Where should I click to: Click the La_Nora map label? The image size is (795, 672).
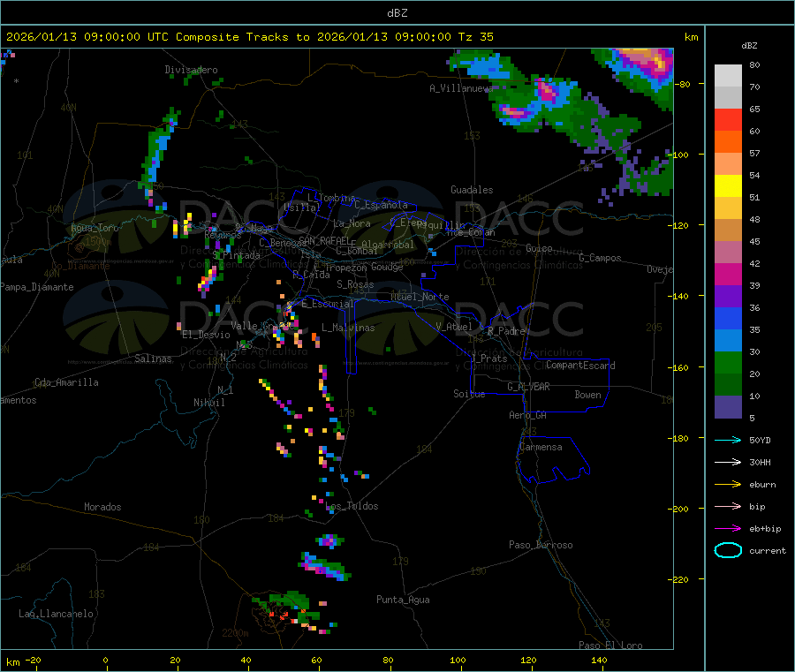(352, 223)
